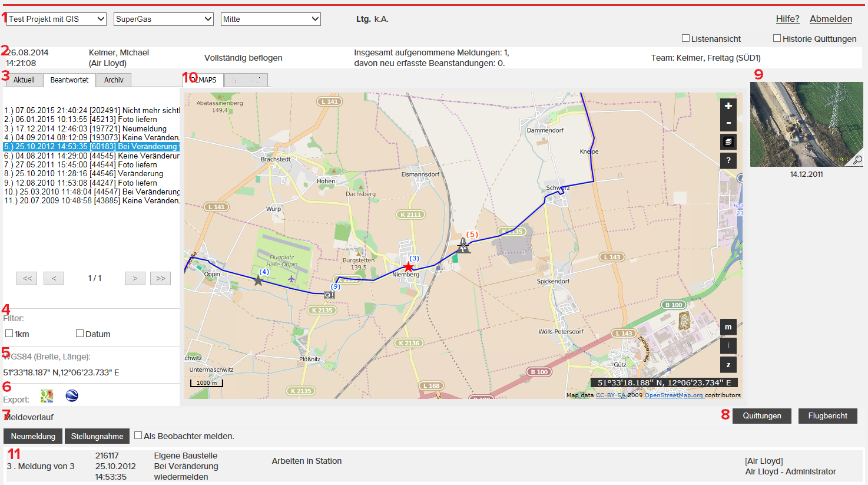Switch to the Aktuell tab

[24, 80]
